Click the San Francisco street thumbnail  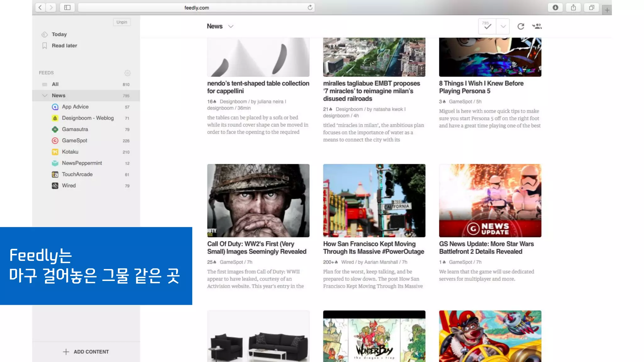tap(374, 200)
